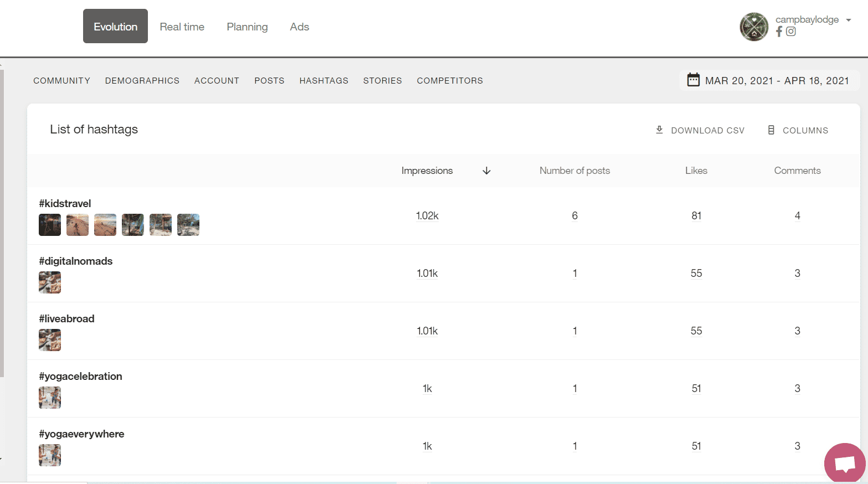
Task: Click 55 likes for #liveabroad
Action: click(x=696, y=331)
